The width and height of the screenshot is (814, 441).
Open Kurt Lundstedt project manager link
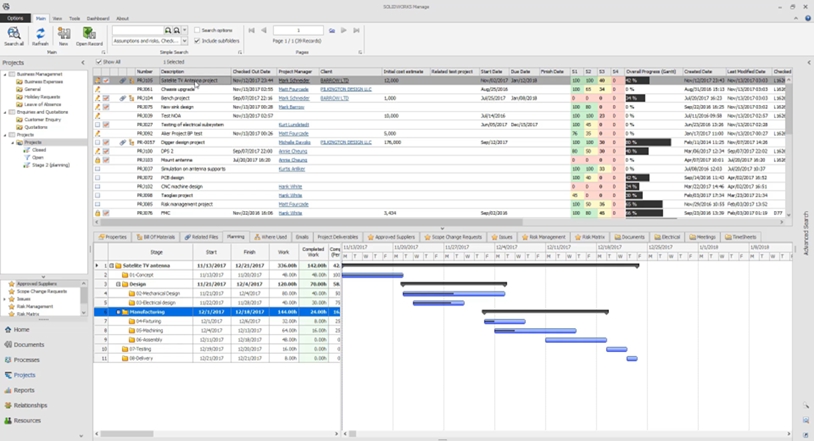coord(294,125)
